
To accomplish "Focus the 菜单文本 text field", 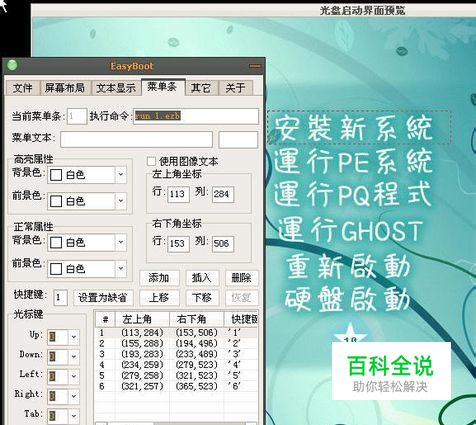I will coord(136,139).
